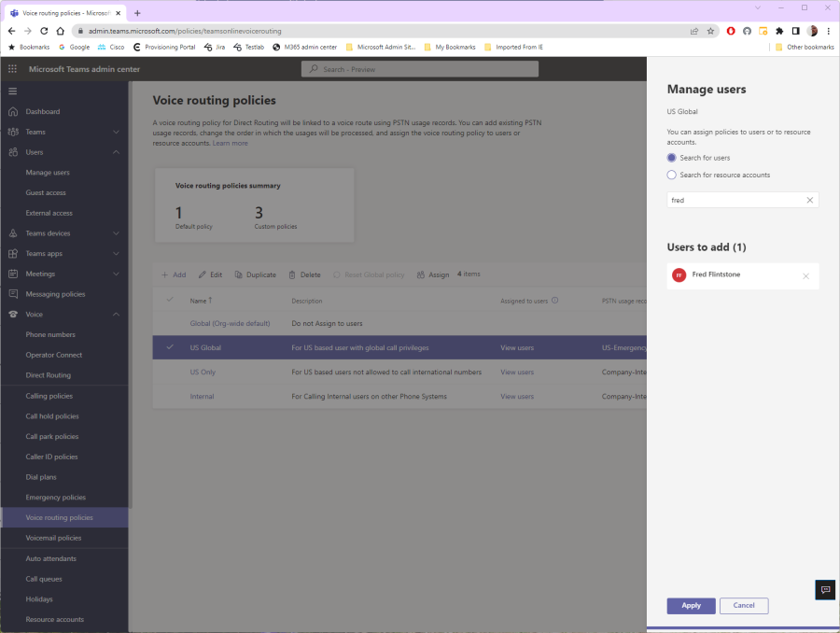The image size is (840, 633).
Task: Click the Voice phone icon in sidebar
Action: 13,315
